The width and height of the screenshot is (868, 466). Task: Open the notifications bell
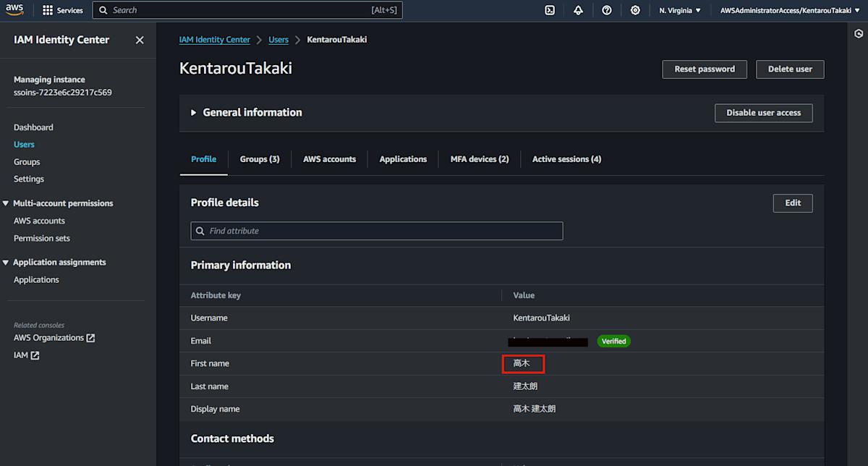click(x=578, y=10)
